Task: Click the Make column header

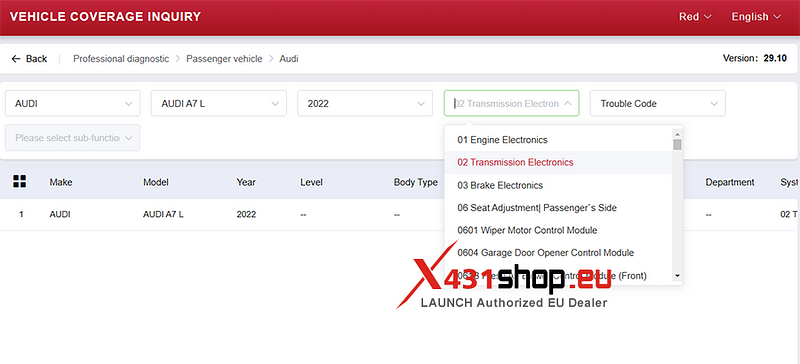Action: click(61, 182)
